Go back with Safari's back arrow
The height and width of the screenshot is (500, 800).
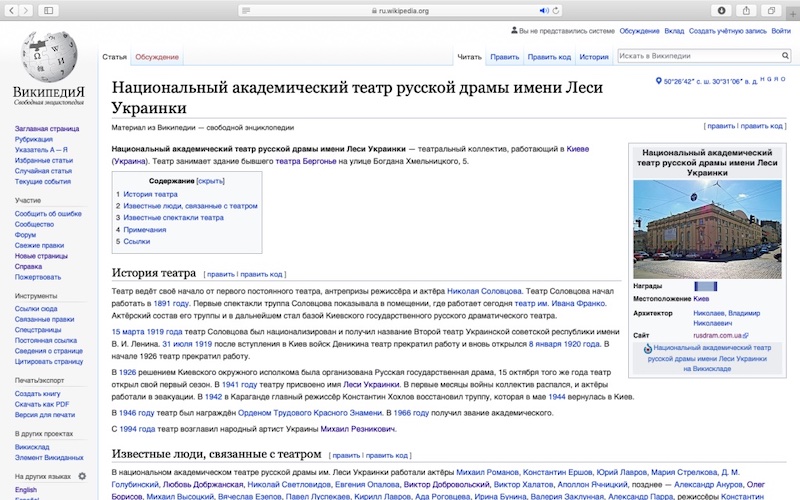click(11, 10)
